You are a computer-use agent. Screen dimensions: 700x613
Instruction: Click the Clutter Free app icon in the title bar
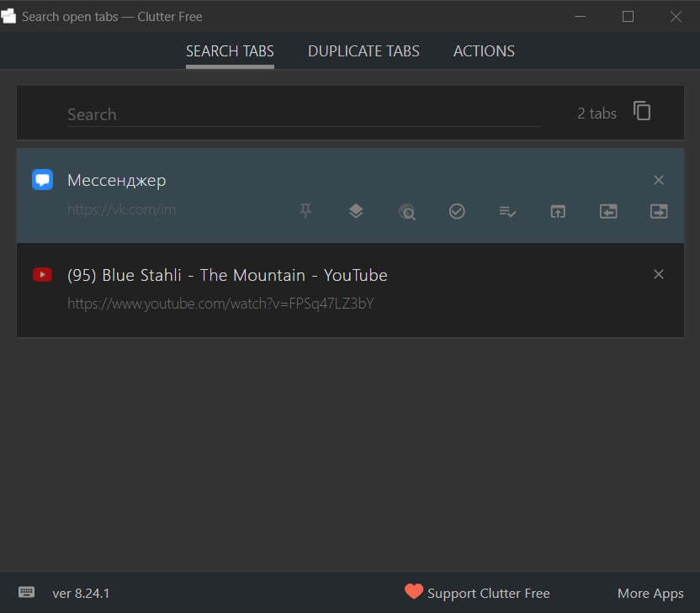tap(8, 16)
